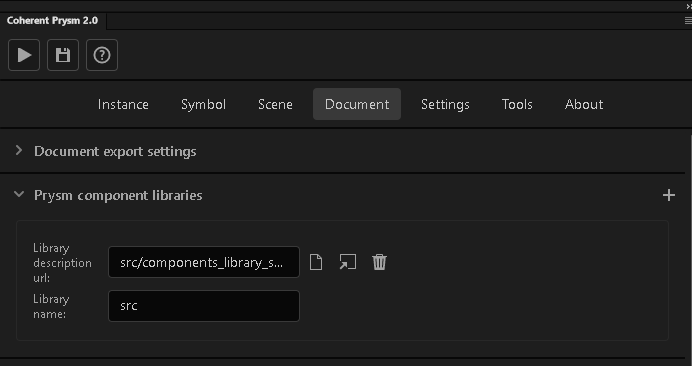
Task: Click the open library arrow icon
Action: pyautogui.click(x=348, y=262)
